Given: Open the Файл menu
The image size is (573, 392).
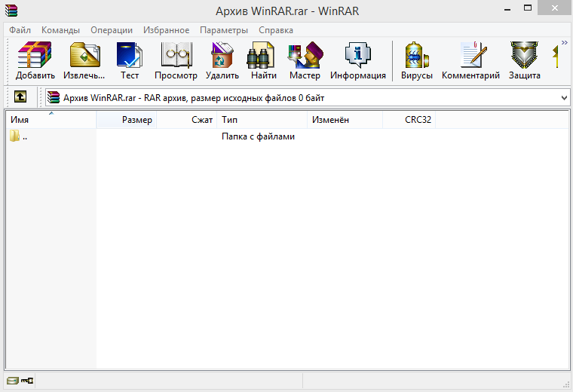Looking at the screenshot, I should 20,30.
